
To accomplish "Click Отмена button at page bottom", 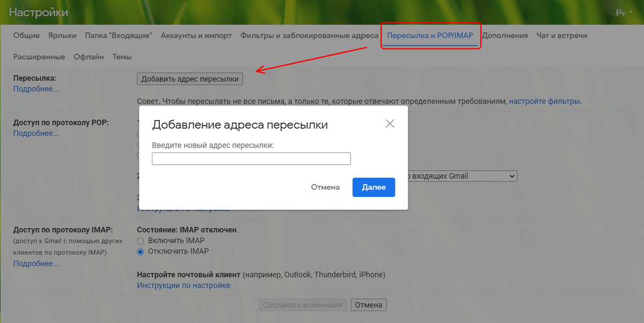I will pyautogui.click(x=369, y=305).
